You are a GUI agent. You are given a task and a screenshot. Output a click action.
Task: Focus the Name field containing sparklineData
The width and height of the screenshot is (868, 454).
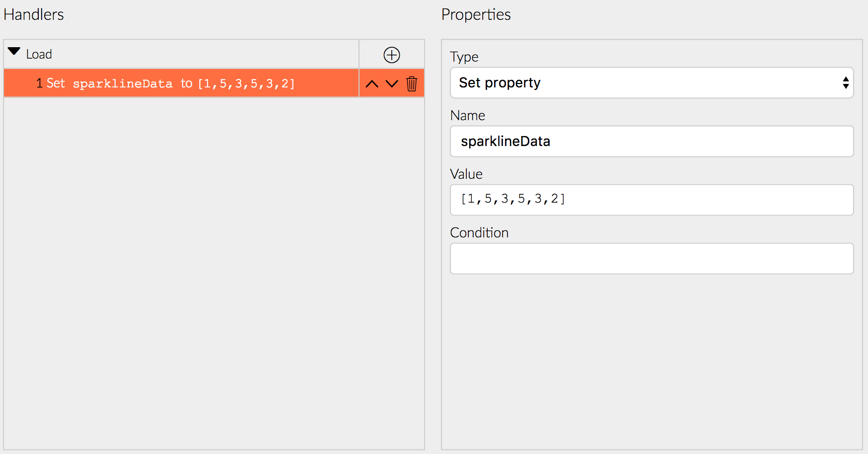pos(651,142)
